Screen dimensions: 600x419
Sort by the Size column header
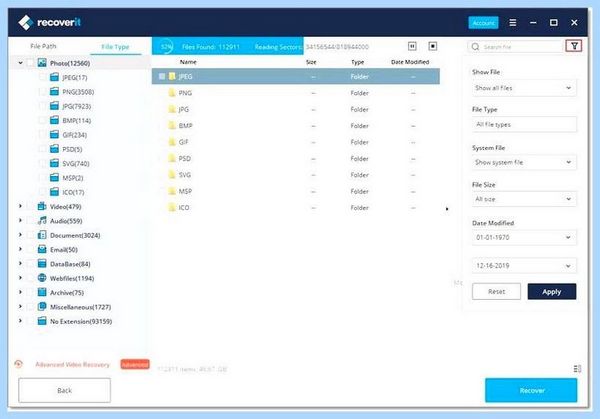[x=311, y=62]
